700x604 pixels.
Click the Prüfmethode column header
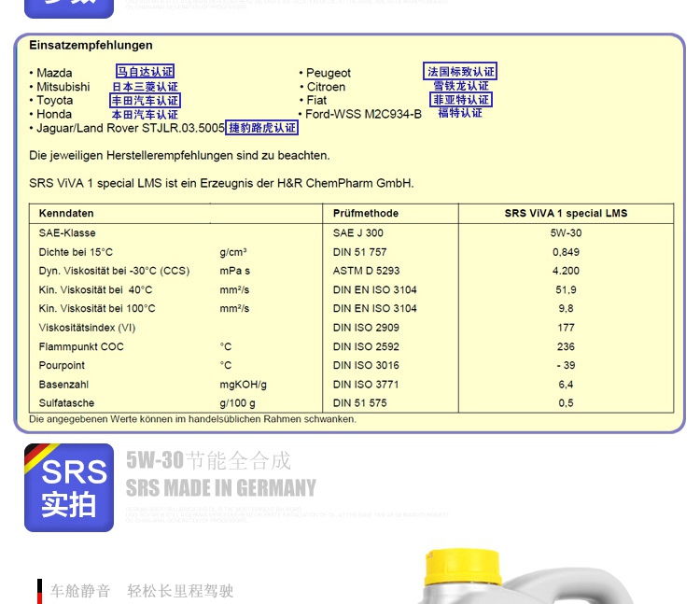[x=366, y=213]
